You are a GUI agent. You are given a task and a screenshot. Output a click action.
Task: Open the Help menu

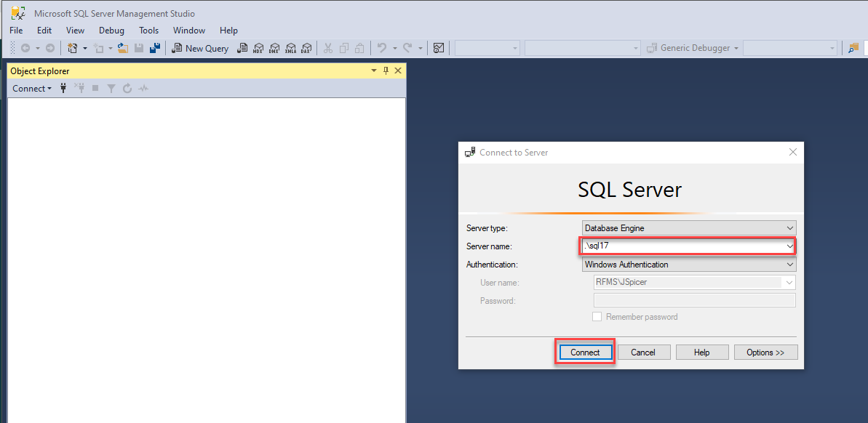(x=228, y=31)
